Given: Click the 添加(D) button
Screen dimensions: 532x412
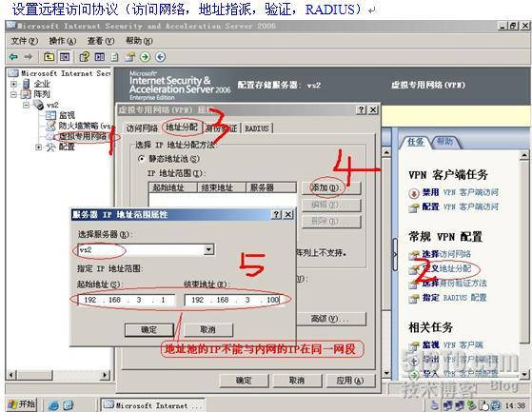Looking at the screenshot, I should (x=331, y=187).
